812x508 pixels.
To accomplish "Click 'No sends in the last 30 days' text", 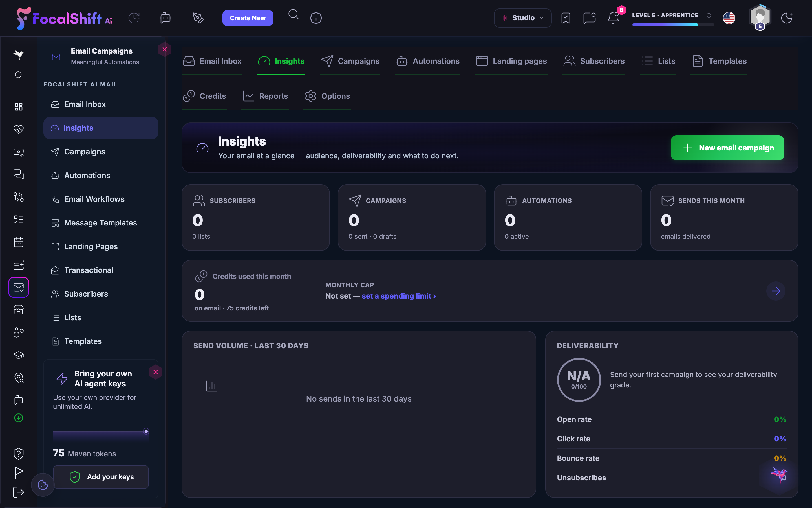I will pos(358,399).
